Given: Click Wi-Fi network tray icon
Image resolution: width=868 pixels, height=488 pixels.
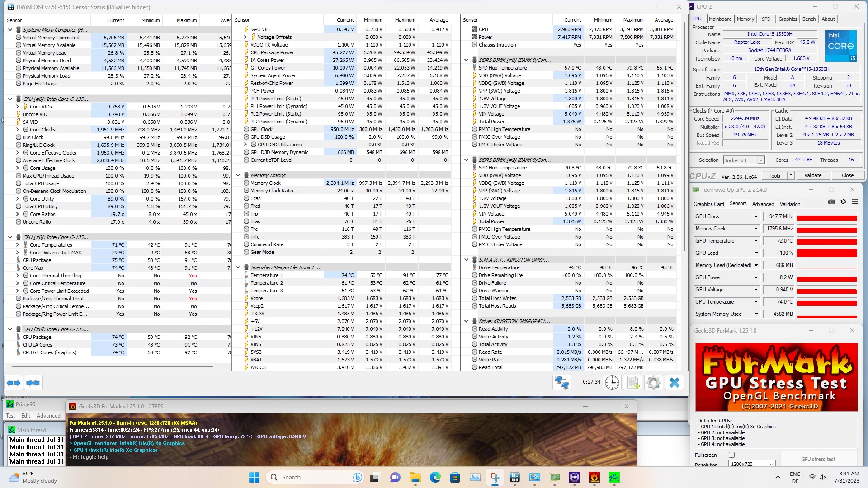Looking at the screenshot, I should (x=812, y=477).
